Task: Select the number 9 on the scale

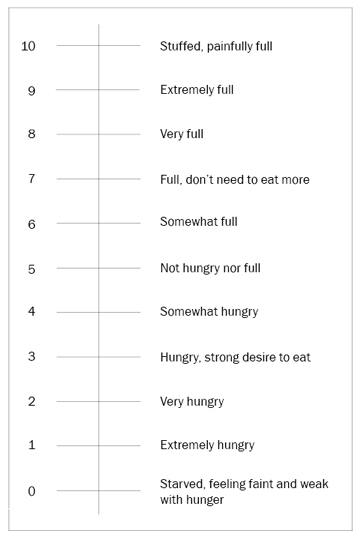Action: 31,91
